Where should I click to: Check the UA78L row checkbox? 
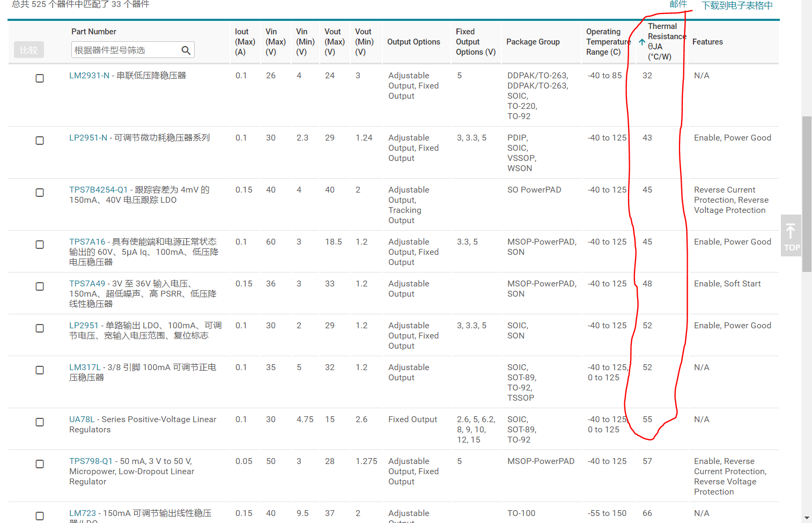[x=40, y=422]
